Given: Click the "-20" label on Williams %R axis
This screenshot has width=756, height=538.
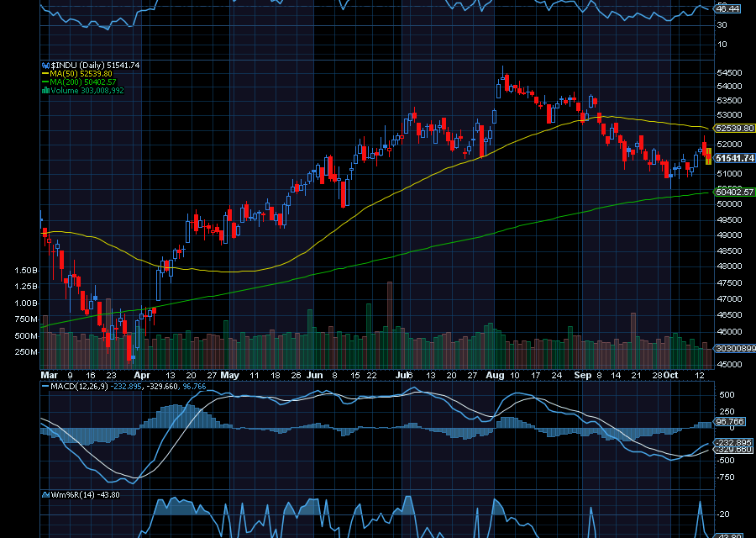Looking at the screenshot, I should tap(724, 514).
